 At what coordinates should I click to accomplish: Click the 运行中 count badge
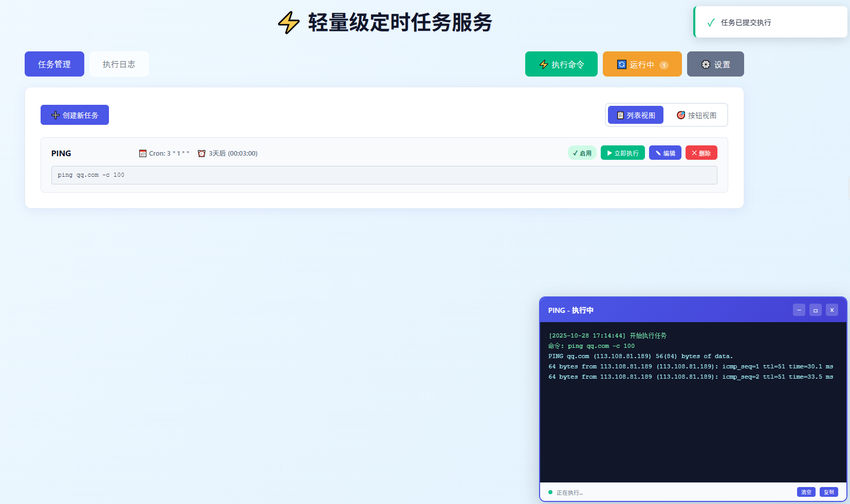tap(664, 65)
